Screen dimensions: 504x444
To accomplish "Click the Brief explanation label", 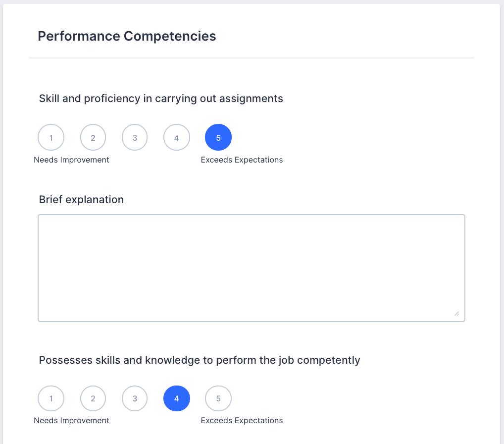I will (81, 200).
